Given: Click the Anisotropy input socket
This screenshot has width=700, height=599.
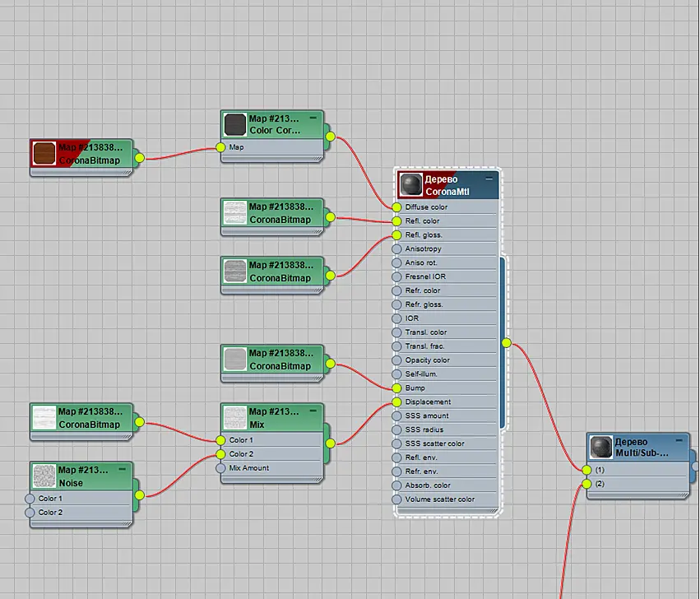Looking at the screenshot, I should point(396,248).
